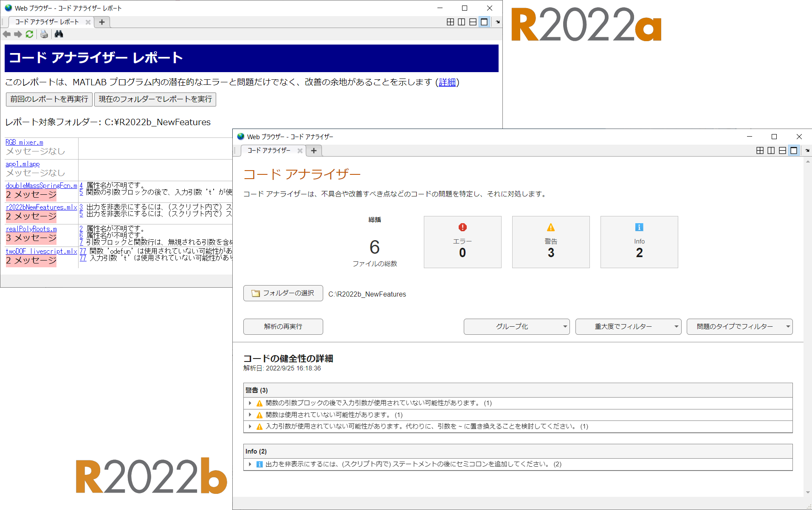The width and height of the screenshot is (812, 510).
Task: Expand warning 入力引数が使用されていない可能性 row
Action: [x=250, y=426]
